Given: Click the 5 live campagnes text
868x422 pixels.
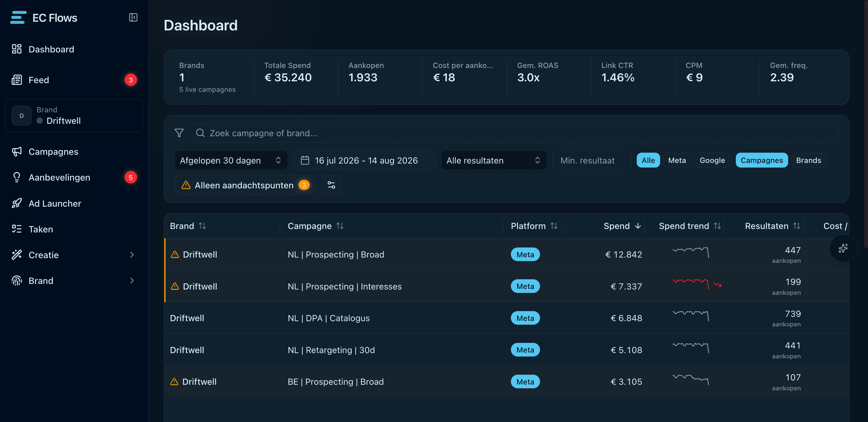Looking at the screenshot, I should point(207,89).
